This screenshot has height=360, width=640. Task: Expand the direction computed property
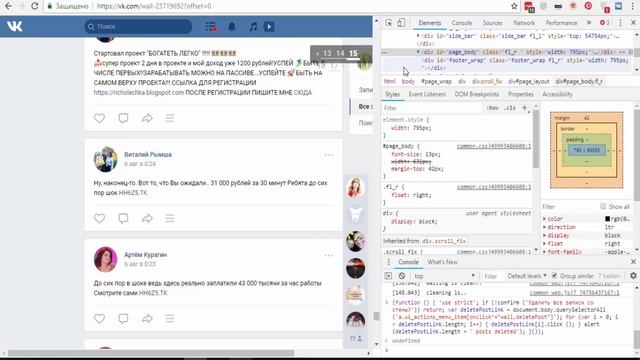(x=544, y=227)
